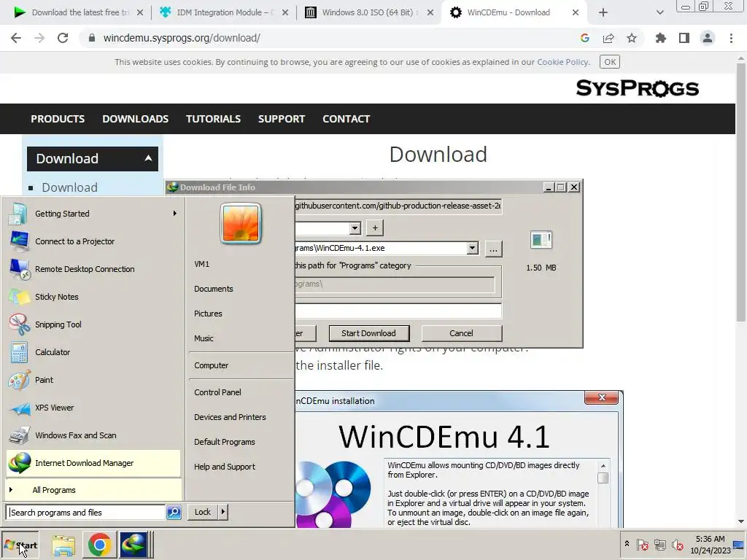Click the description field in download dialog

tap(398, 311)
